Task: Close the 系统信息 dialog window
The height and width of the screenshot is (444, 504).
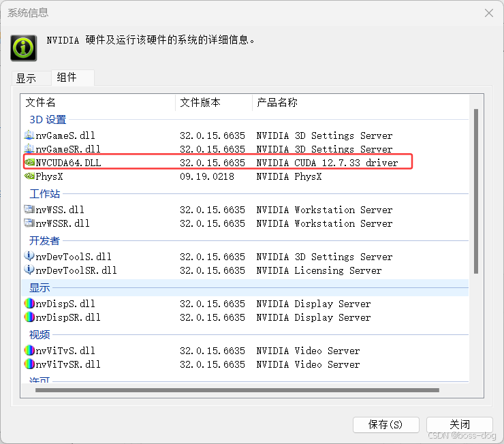Action: tap(489, 13)
